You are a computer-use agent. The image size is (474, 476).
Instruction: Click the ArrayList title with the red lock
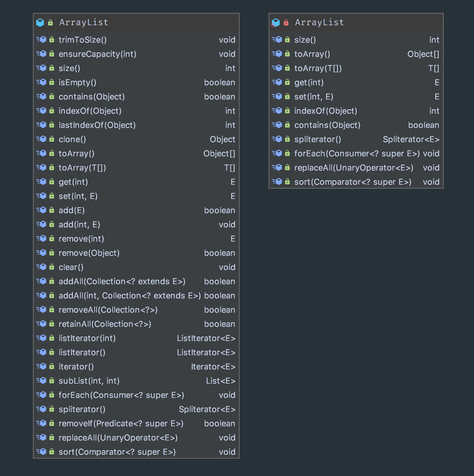[x=319, y=23]
